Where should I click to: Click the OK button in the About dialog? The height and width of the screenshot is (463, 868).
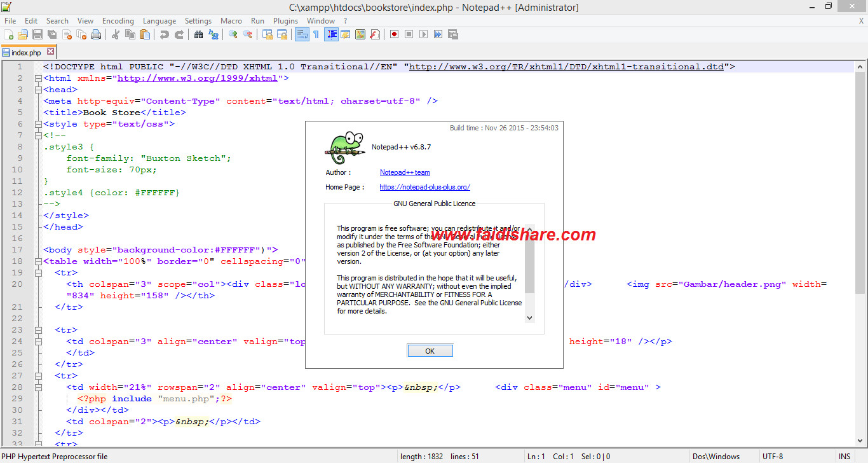point(430,350)
